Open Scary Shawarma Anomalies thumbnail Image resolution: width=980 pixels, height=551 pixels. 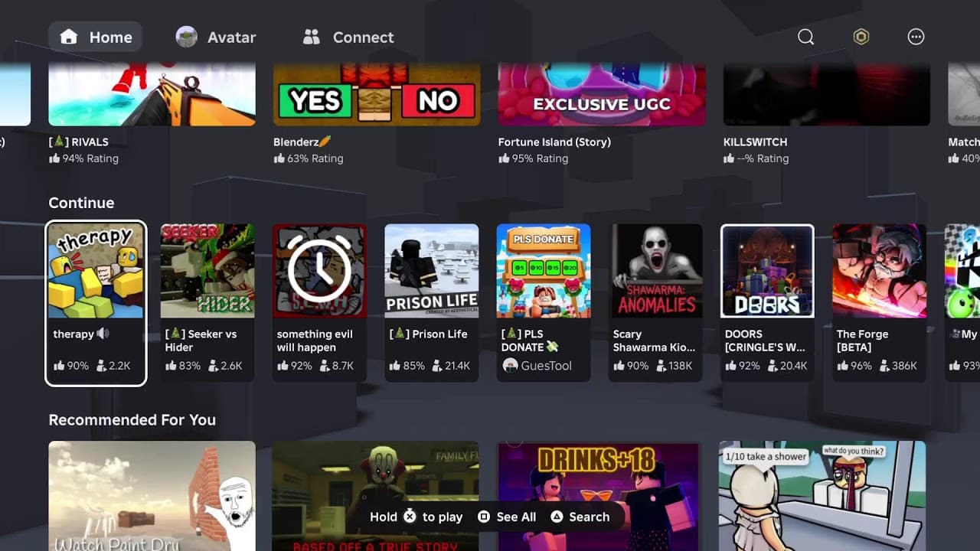[x=655, y=271]
